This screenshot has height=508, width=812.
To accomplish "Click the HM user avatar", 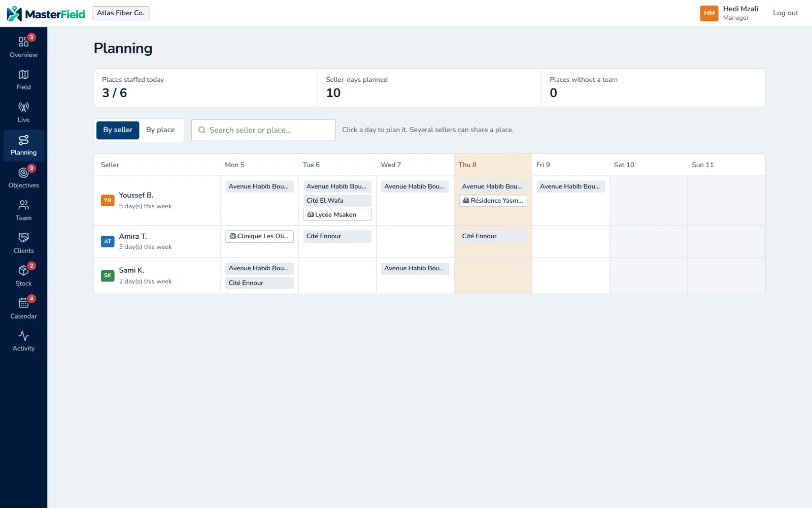I will [709, 13].
